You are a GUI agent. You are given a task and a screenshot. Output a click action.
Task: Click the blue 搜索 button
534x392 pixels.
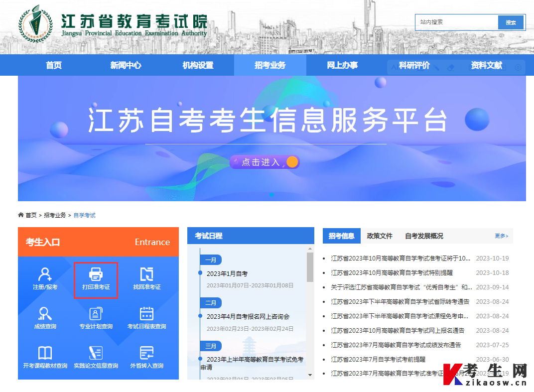coord(511,22)
